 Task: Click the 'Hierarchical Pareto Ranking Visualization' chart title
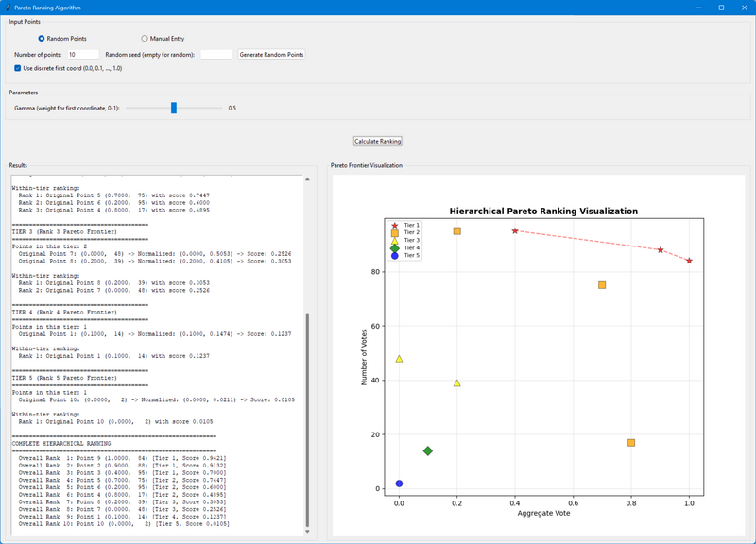tap(543, 211)
